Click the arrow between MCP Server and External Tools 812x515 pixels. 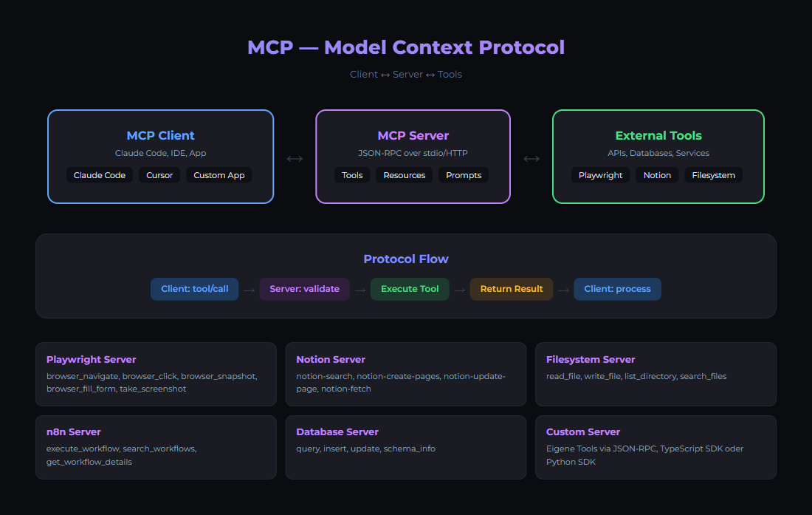point(531,158)
